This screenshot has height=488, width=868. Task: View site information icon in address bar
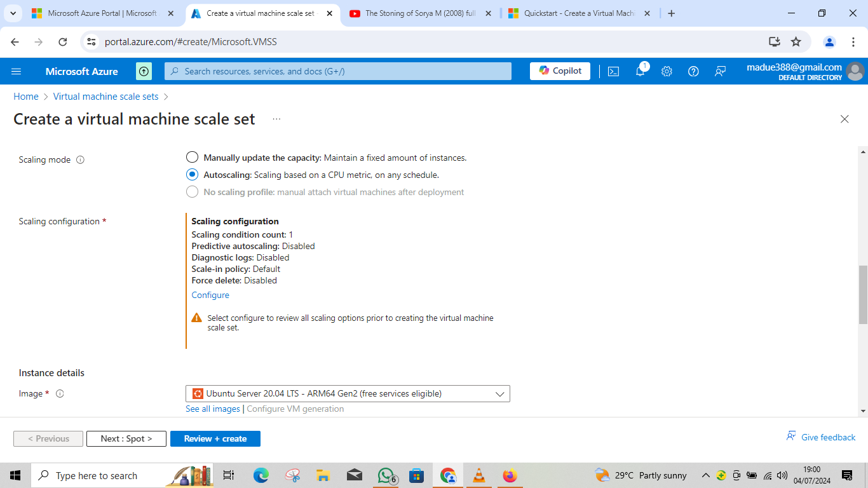click(x=92, y=42)
